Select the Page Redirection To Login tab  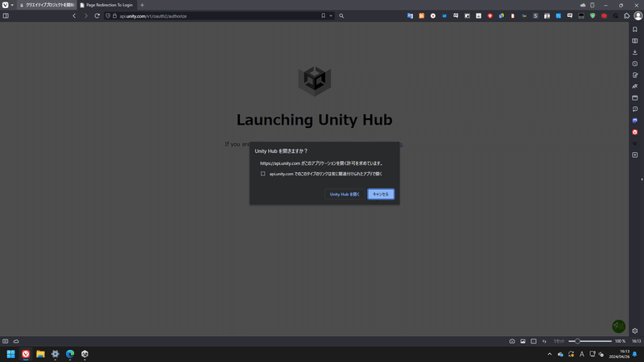pos(107,5)
